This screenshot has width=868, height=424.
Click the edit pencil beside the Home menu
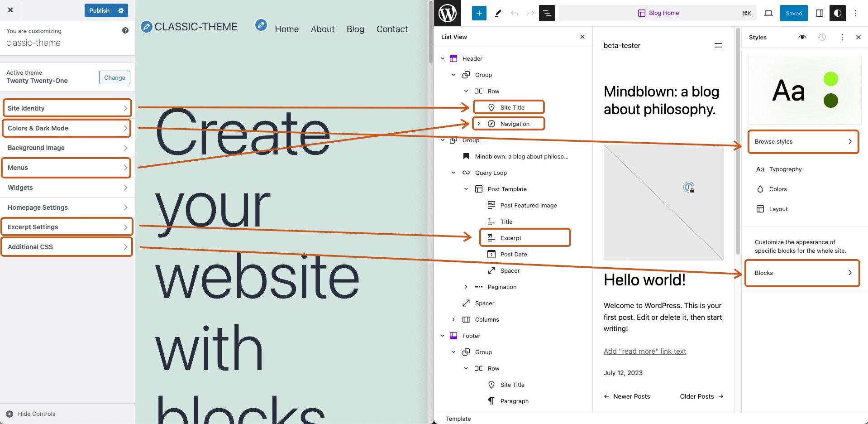(x=261, y=25)
